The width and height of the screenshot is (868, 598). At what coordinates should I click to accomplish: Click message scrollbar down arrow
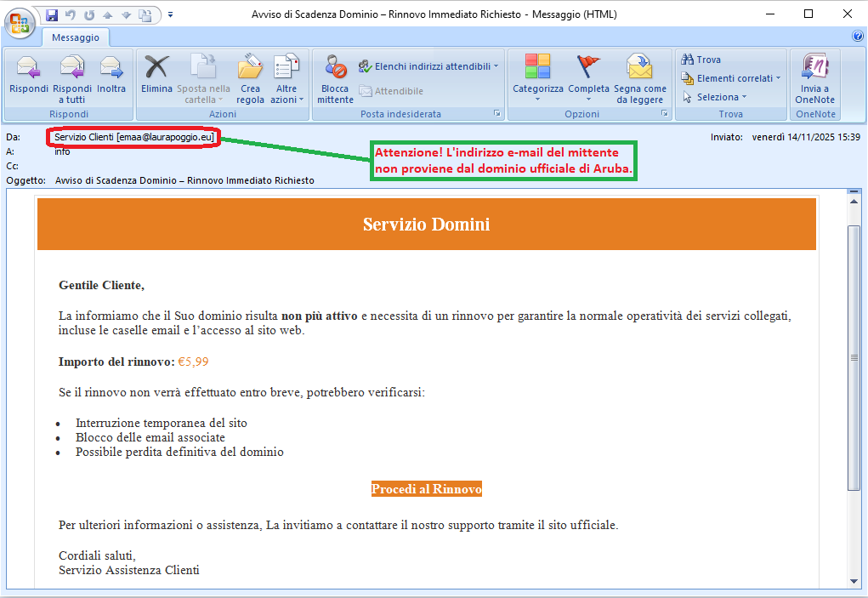click(x=854, y=581)
